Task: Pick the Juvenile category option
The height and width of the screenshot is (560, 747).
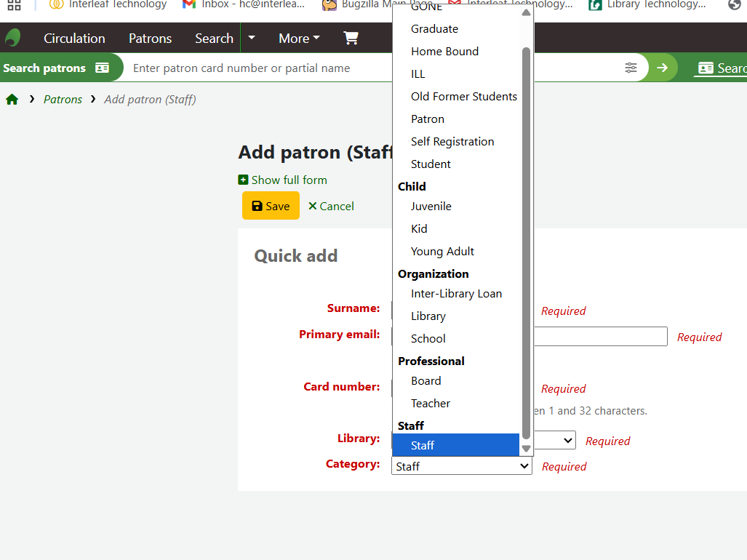Action: [455, 207]
